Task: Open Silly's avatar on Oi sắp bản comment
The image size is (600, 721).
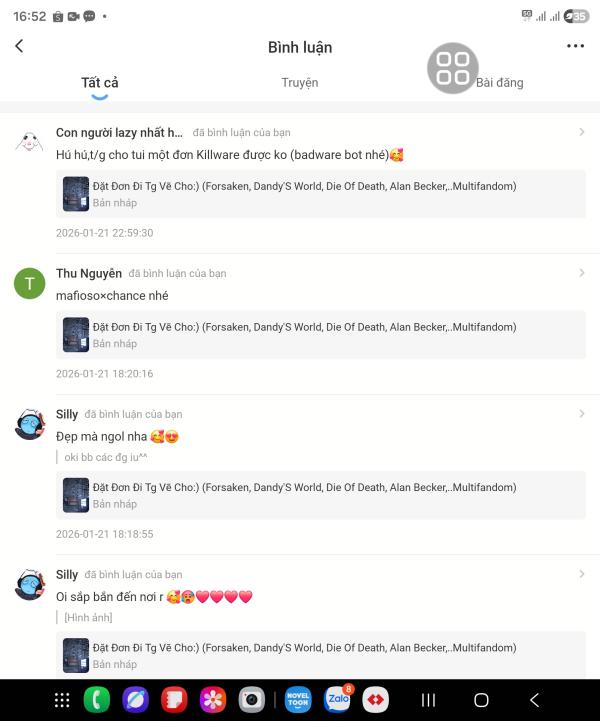Action: point(29,584)
